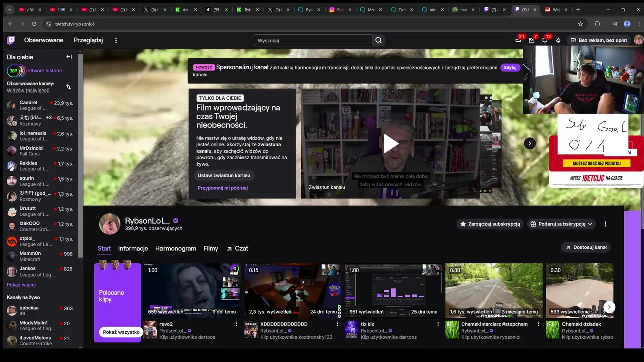Image resolution: width=644 pixels, height=362 pixels.
Task: Click the Otwórz historie link
Action: click(45, 71)
